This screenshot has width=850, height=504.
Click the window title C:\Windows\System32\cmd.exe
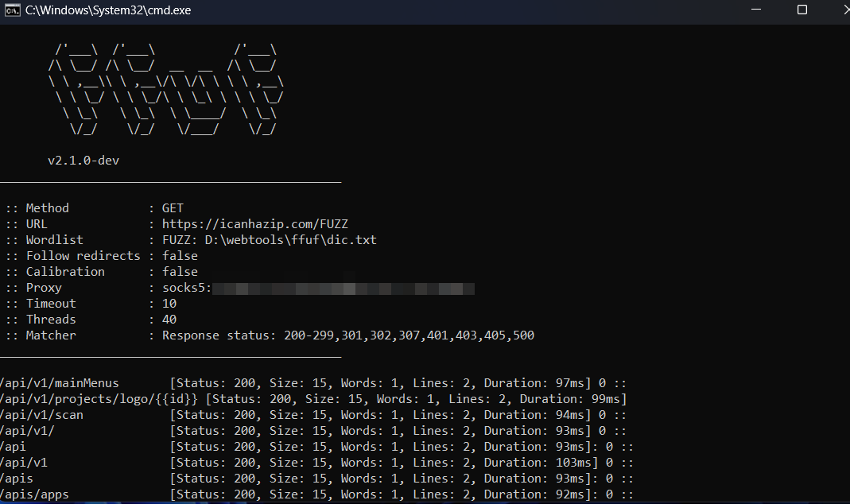(108, 10)
